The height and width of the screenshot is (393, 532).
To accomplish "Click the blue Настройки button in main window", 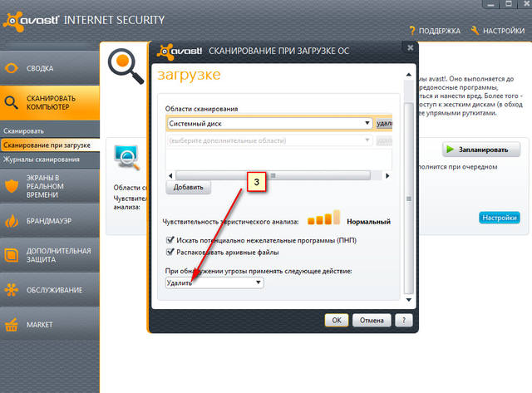I will point(500,218).
